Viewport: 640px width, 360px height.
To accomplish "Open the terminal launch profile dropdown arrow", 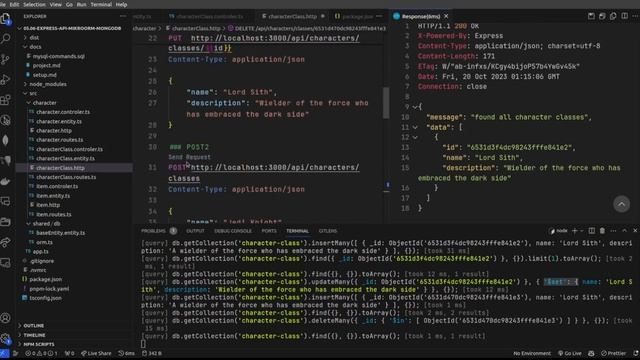I will [582, 231].
